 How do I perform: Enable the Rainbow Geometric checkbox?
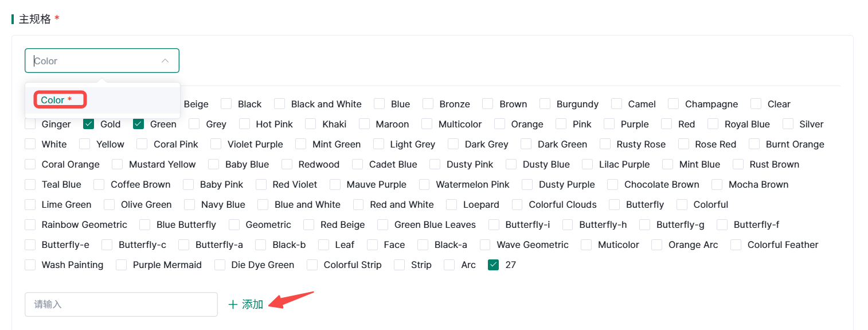[x=30, y=224]
